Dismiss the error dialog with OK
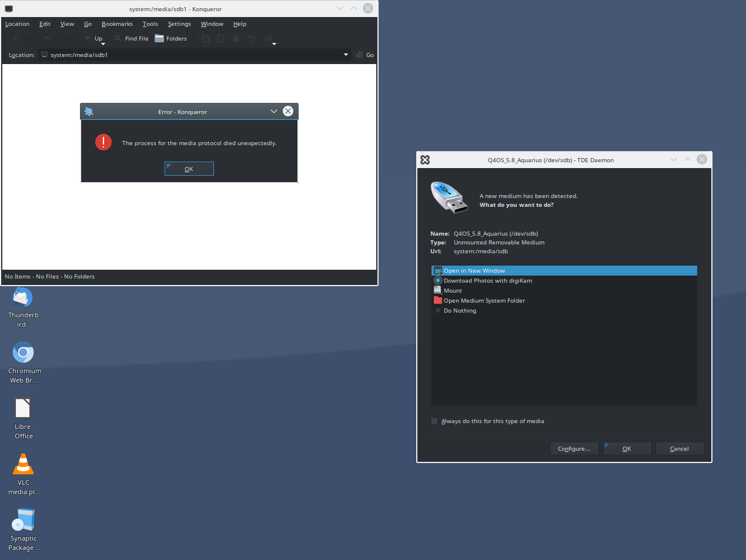Image resolution: width=746 pixels, height=560 pixels. pos(189,169)
